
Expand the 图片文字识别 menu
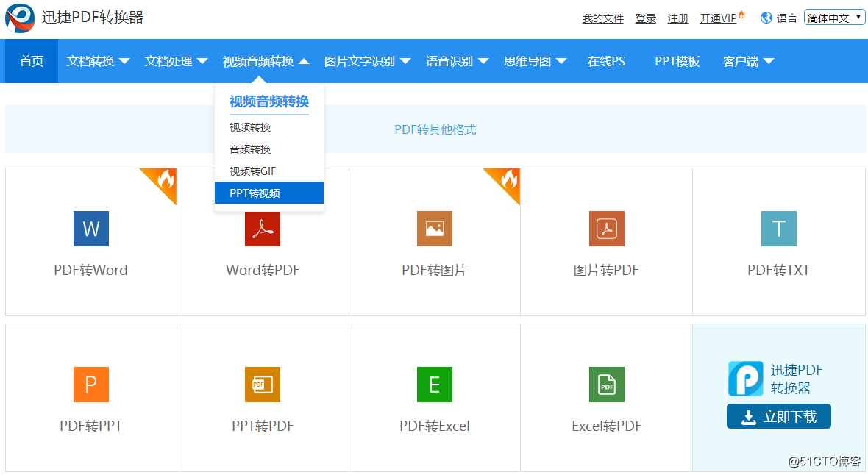tap(367, 62)
